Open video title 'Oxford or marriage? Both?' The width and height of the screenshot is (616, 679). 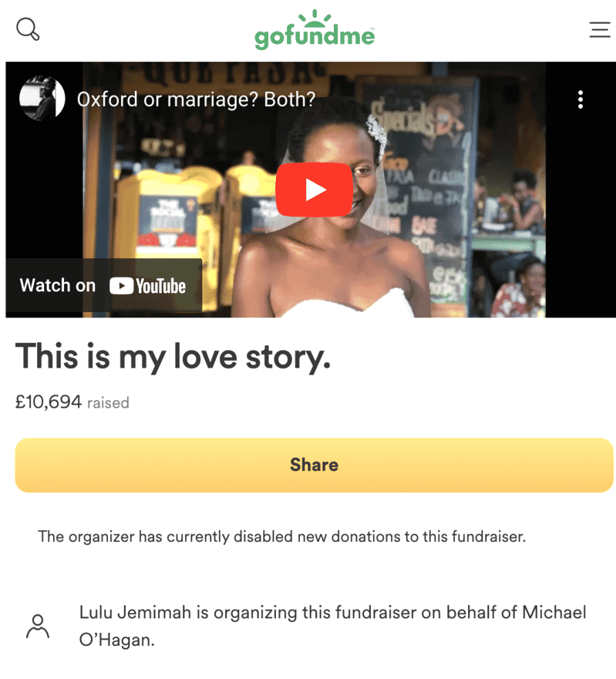point(196,99)
